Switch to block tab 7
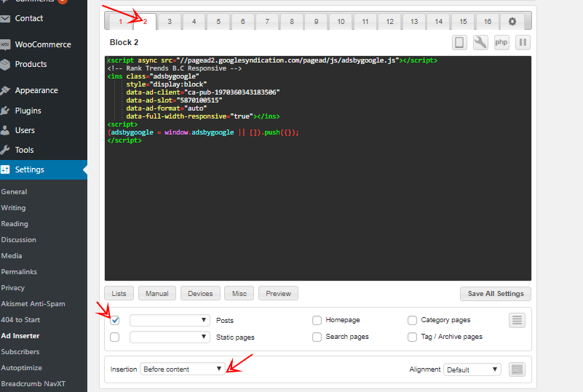 (267, 22)
